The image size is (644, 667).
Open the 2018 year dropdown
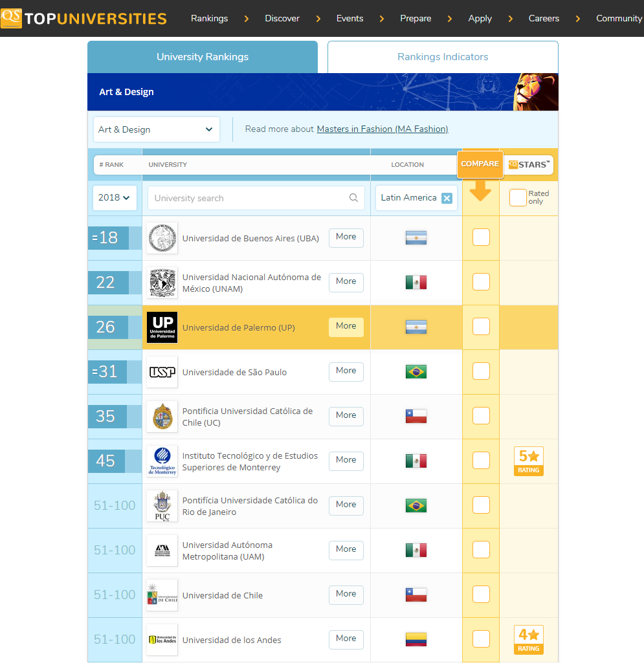[115, 198]
